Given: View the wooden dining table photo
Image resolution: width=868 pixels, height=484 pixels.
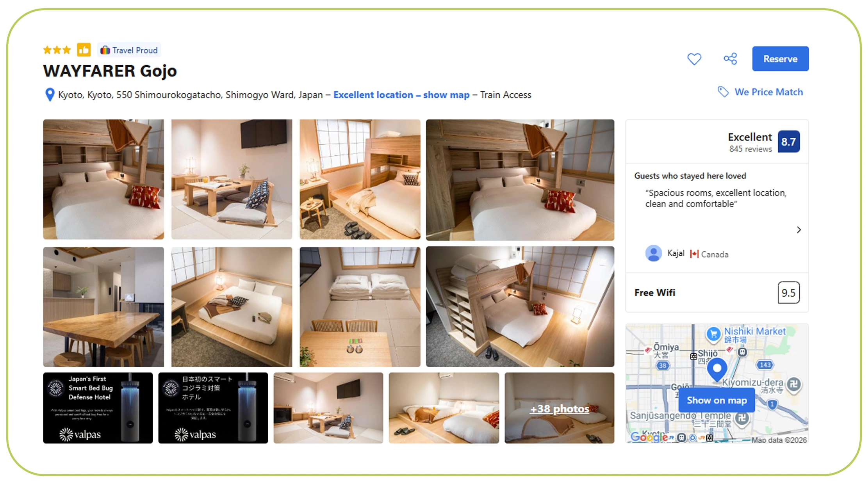Looking at the screenshot, I should pyautogui.click(x=103, y=307).
